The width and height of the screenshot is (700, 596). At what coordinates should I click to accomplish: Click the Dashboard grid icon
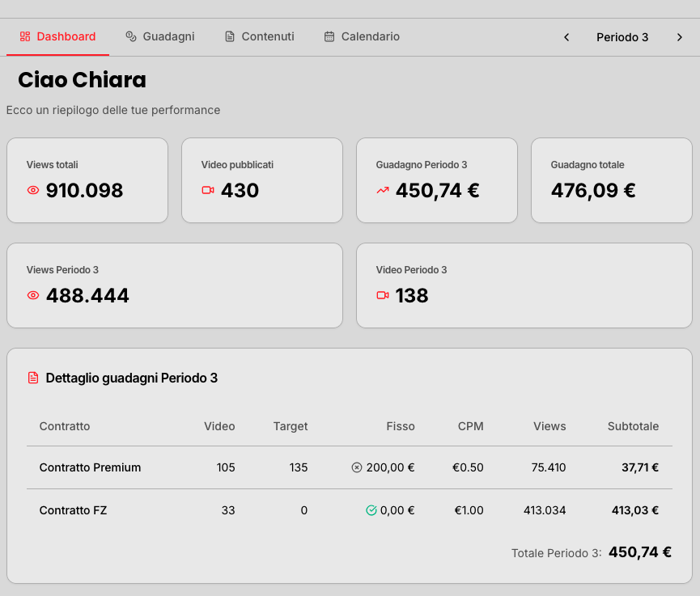pos(25,36)
